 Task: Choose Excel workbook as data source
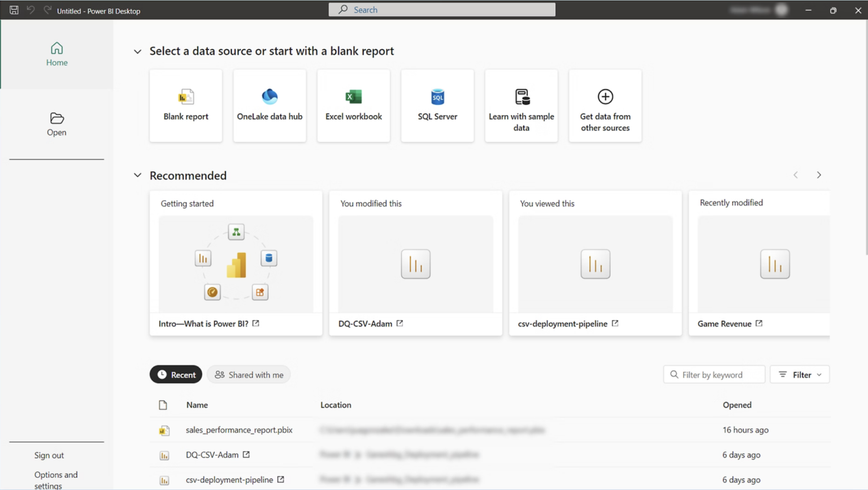[x=354, y=106]
